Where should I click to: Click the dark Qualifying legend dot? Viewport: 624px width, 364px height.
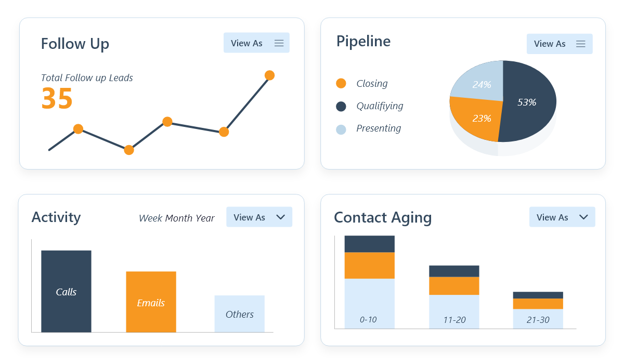click(341, 106)
